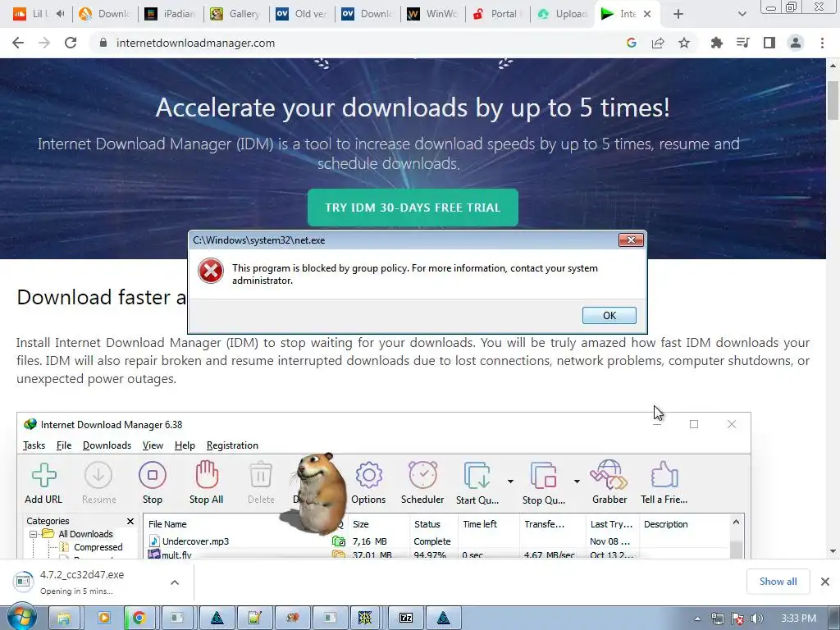Mute the audio-playing tab via speaker icon

(60, 14)
